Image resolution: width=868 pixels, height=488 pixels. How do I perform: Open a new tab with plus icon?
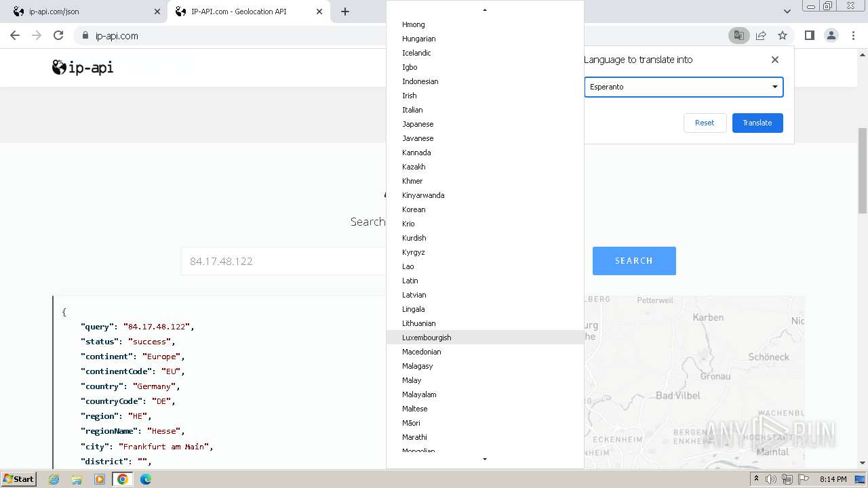point(345,12)
